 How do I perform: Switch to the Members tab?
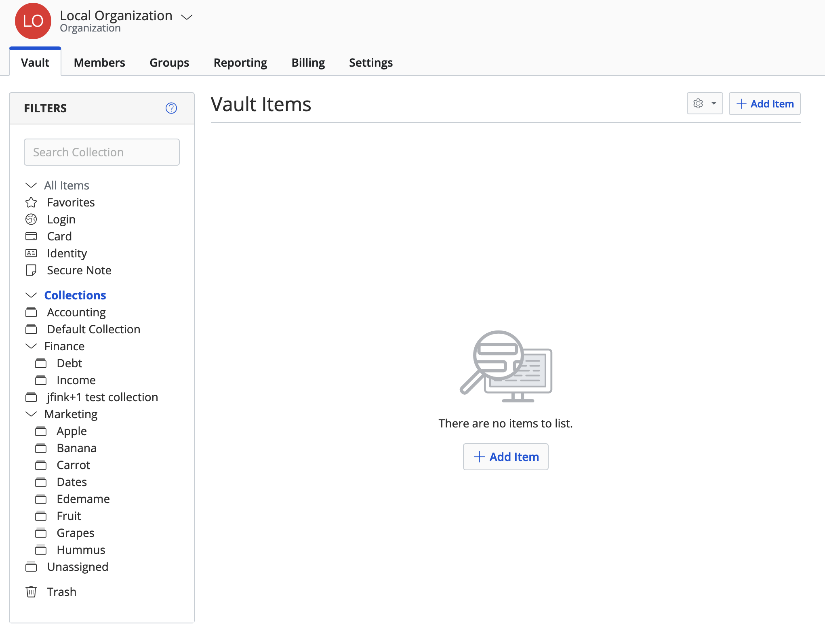pos(99,63)
